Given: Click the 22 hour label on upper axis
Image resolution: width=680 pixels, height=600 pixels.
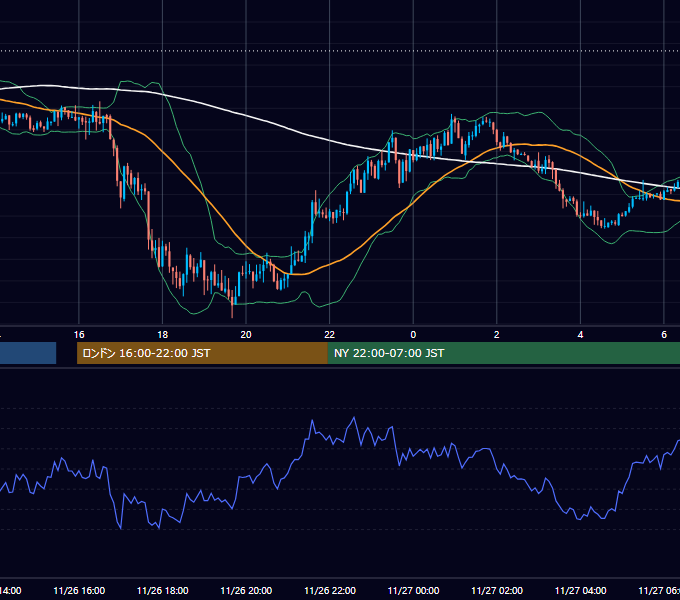Looking at the screenshot, I should tap(330, 335).
